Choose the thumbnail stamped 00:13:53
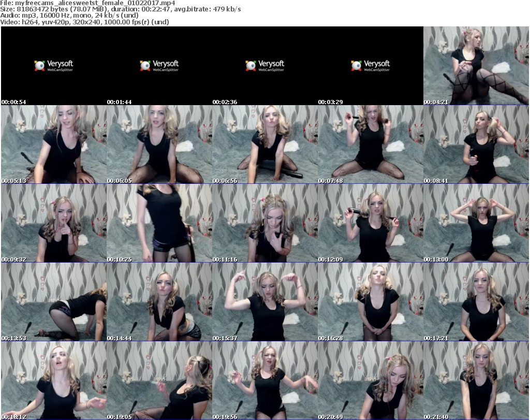The height and width of the screenshot is (420, 530). pyautogui.click(x=54, y=302)
